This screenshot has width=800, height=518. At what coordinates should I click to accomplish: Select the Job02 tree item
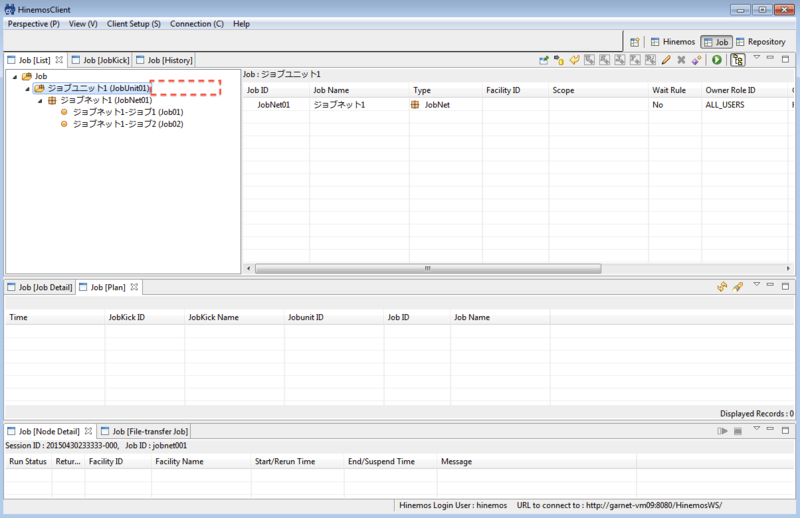click(x=122, y=124)
